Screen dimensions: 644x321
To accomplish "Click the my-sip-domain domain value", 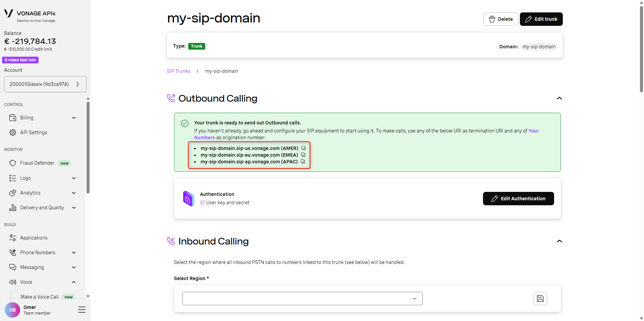I will point(539,47).
